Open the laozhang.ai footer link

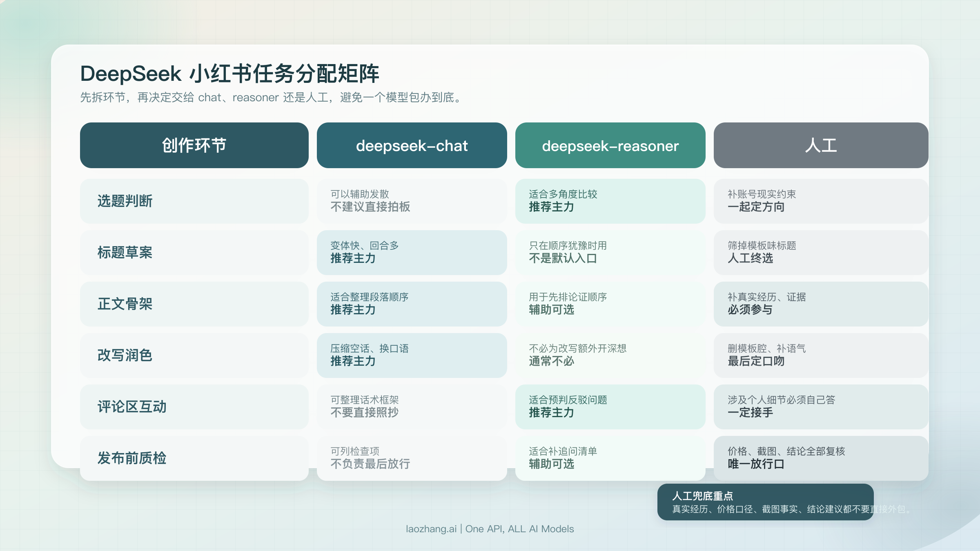coord(490,529)
